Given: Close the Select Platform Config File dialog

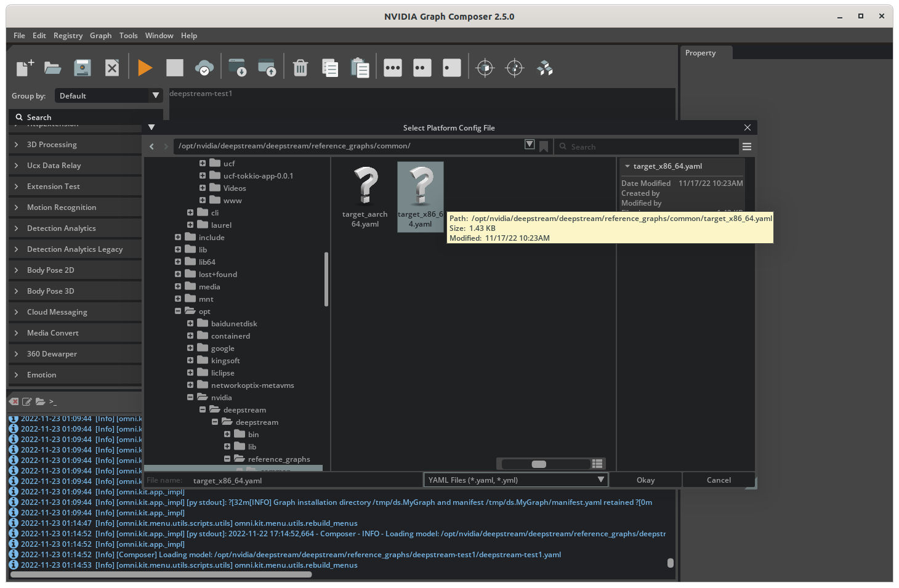Looking at the screenshot, I should click(748, 127).
